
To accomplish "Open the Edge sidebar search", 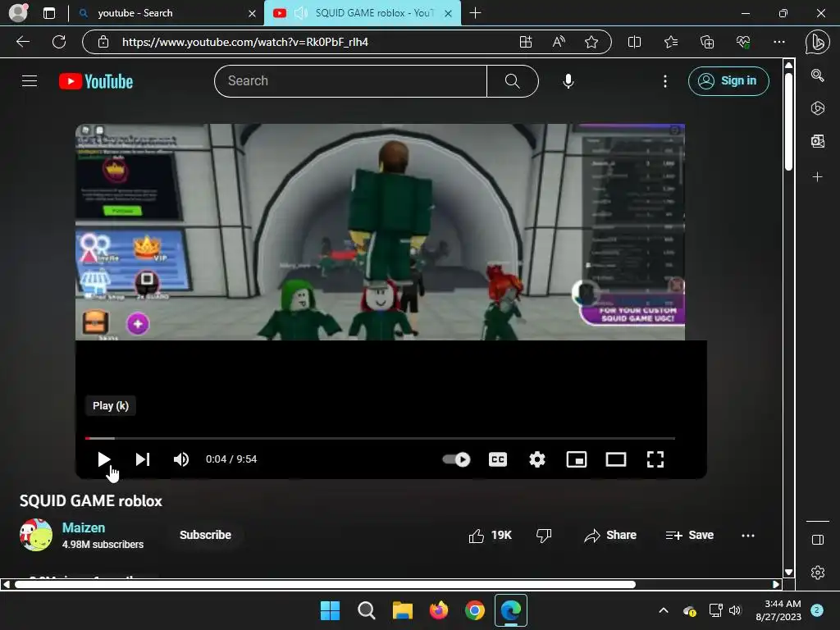I will pyautogui.click(x=818, y=75).
